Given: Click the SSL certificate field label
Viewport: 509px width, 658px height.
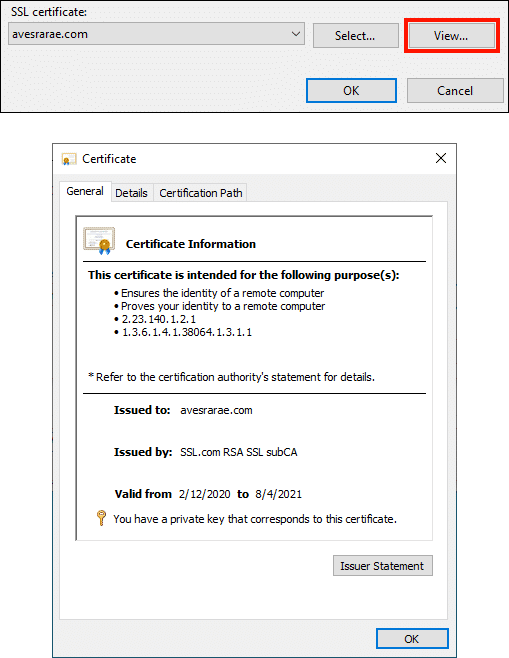Looking at the screenshot, I should (x=49, y=12).
